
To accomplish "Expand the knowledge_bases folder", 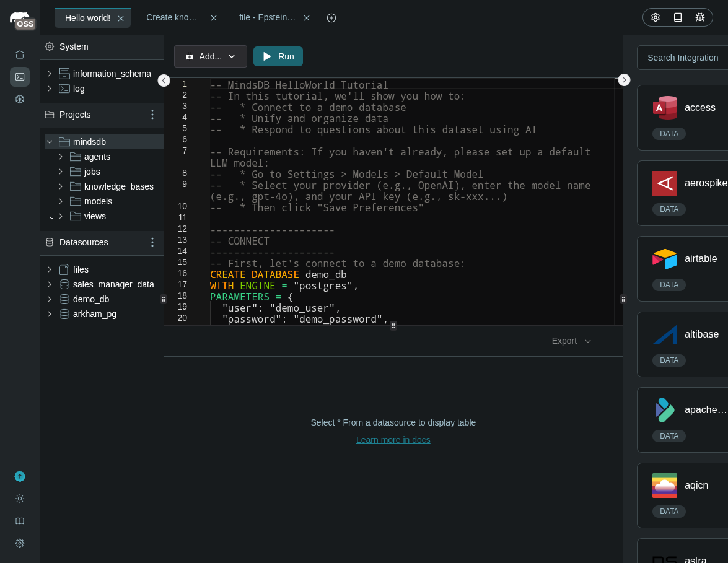I will click(x=60, y=186).
